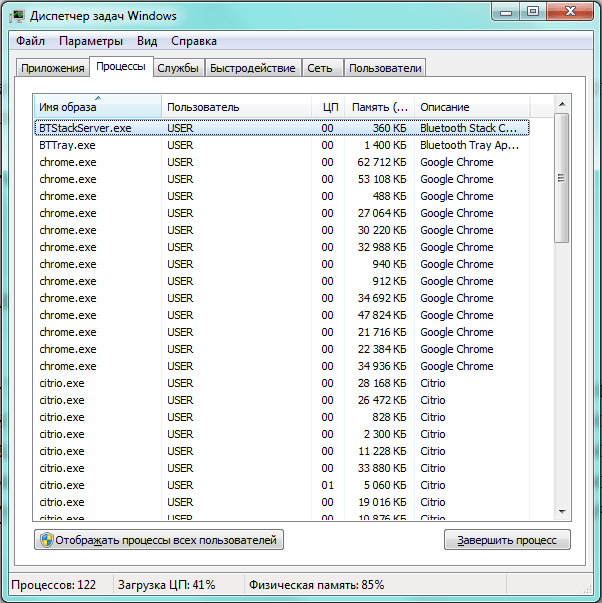Select chrome.exe using 34 692 КБ
Screen dimensions: 602x603
[x=282, y=298]
